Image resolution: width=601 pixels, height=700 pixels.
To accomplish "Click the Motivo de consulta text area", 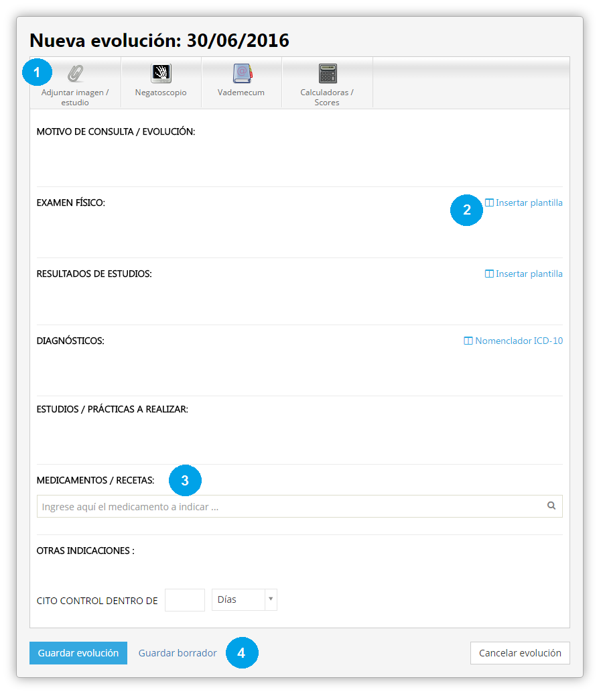I will pos(299,161).
